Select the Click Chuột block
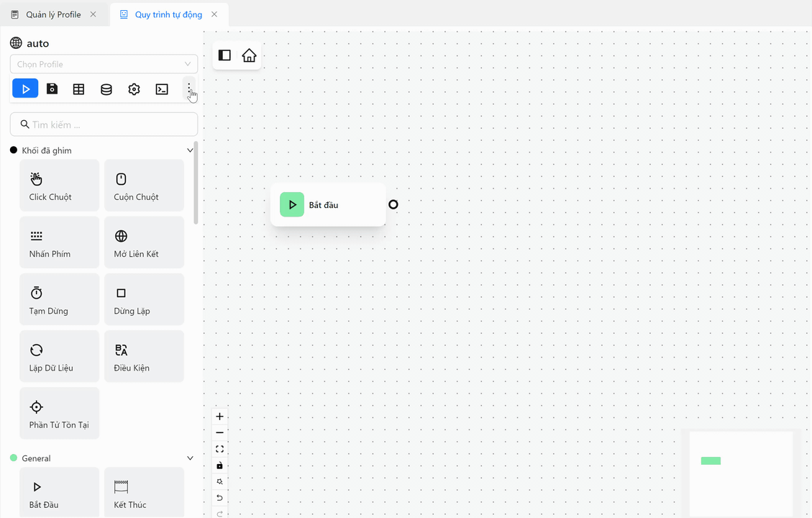This screenshot has height=518, width=812. click(x=59, y=186)
